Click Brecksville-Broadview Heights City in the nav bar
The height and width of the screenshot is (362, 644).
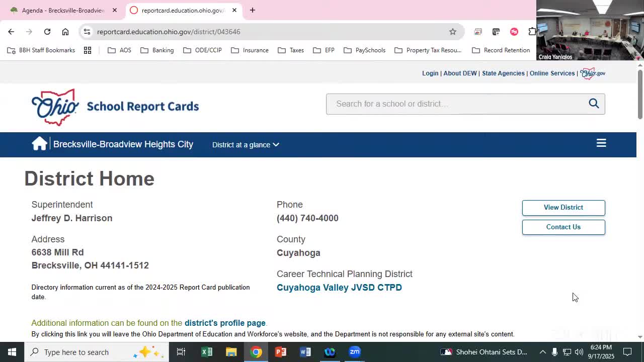pos(123,144)
